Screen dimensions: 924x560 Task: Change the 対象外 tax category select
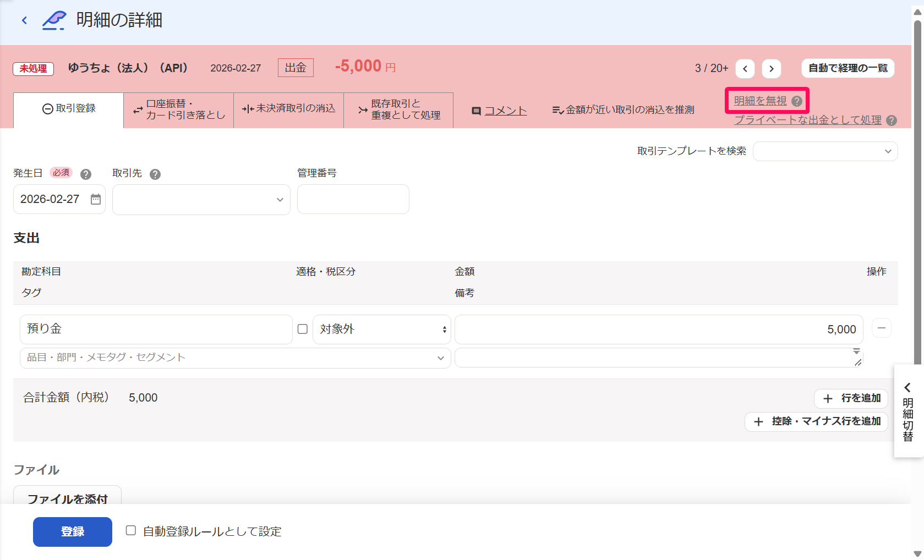click(x=382, y=330)
